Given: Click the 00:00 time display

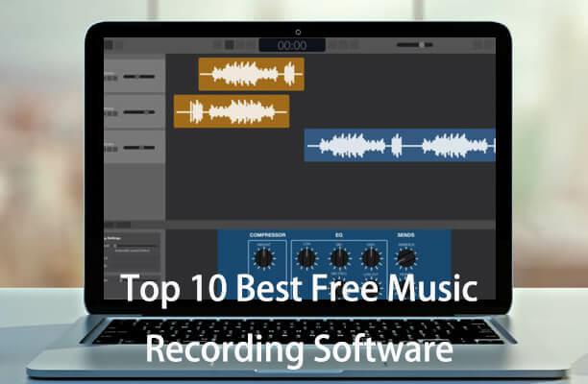Looking at the screenshot, I should tap(292, 45).
